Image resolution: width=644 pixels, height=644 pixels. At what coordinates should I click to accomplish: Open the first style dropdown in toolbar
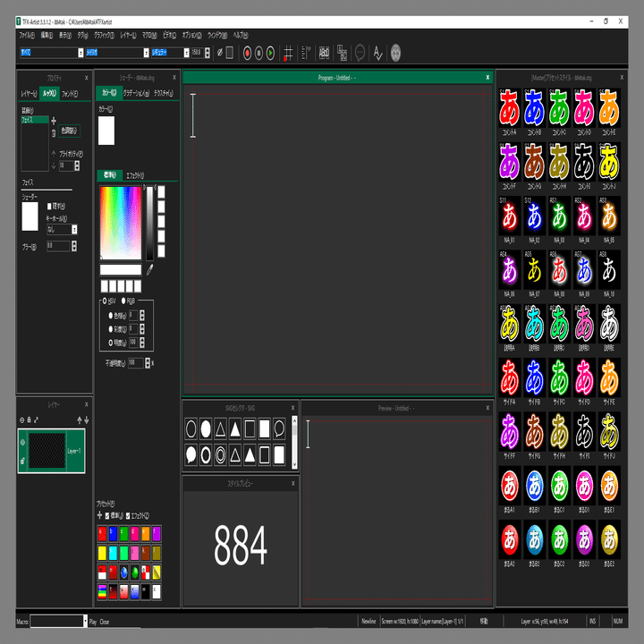click(x=80, y=53)
